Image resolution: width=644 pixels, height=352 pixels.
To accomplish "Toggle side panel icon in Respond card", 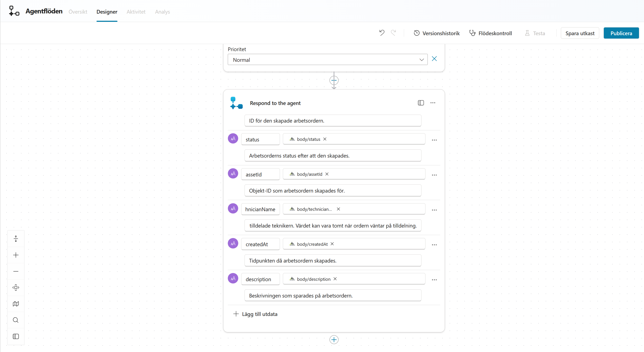I will 421,103.
